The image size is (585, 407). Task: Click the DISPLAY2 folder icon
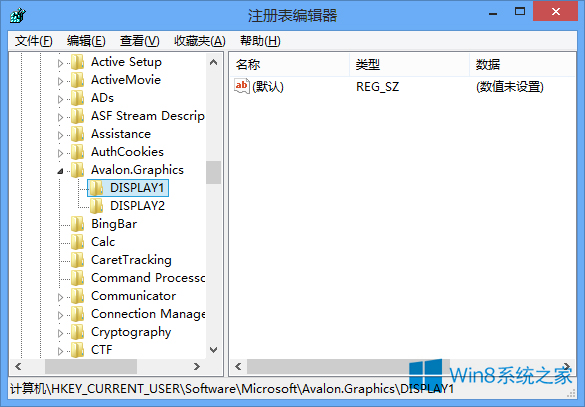point(96,206)
